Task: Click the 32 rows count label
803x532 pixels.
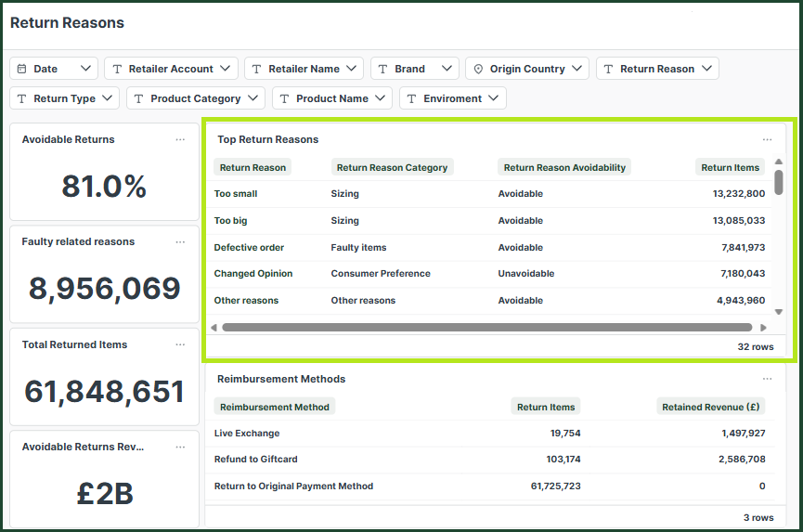Action: tap(756, 346)
